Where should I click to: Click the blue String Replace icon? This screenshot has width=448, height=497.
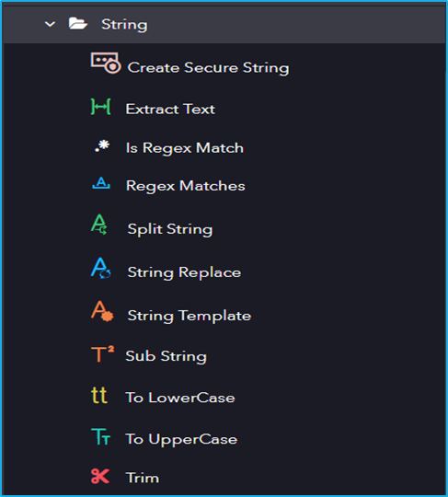(x=101, y=268)
